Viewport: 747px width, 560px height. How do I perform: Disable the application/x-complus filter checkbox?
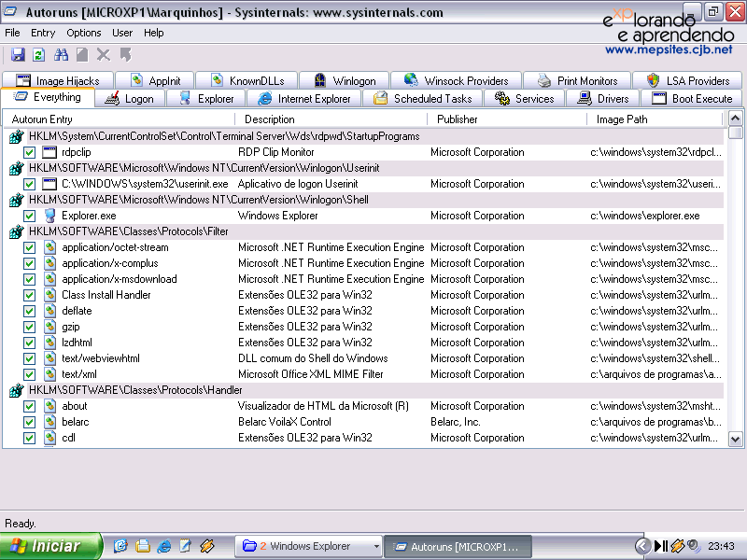[30, 263]
